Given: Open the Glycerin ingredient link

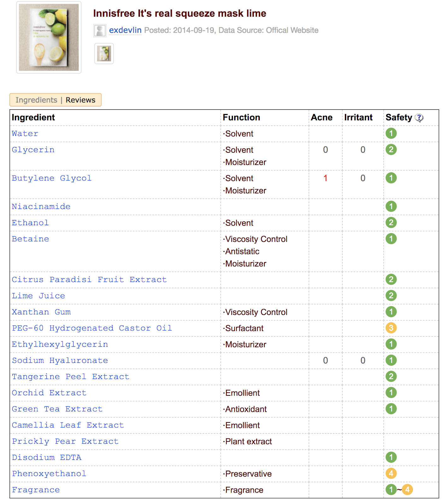Looking at the screenshot, I should (x=33, y=150).
